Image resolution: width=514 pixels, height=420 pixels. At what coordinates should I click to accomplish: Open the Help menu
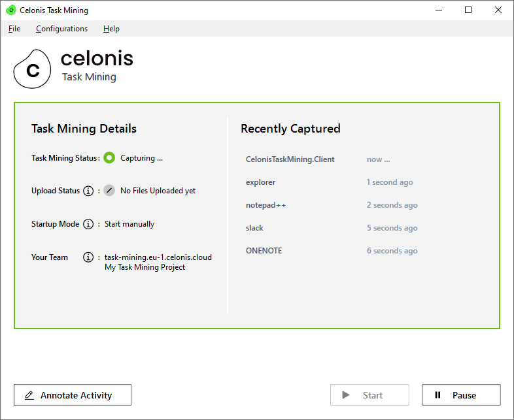pos(111,29)
